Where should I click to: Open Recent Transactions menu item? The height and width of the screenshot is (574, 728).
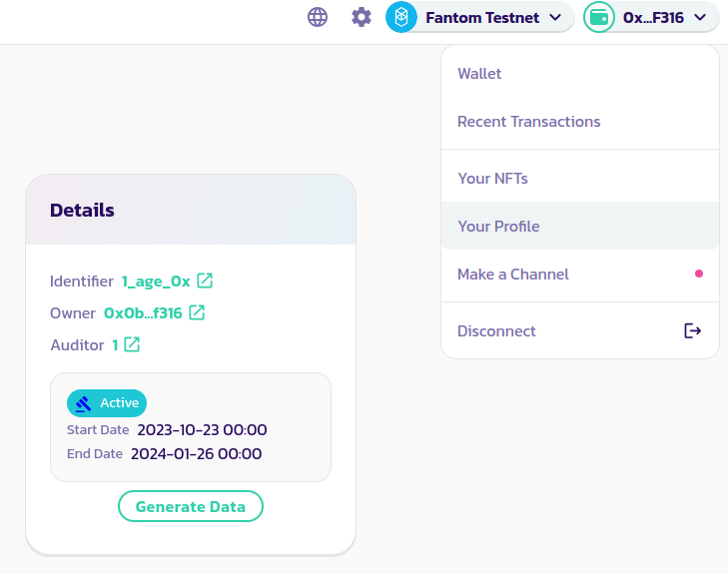tap(529, 122)
